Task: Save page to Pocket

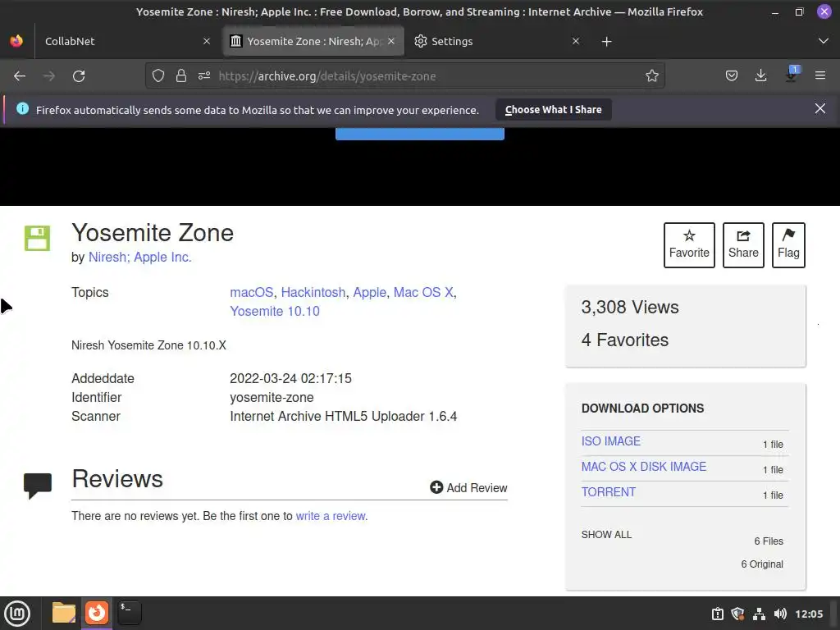Action: click(731, 76)
